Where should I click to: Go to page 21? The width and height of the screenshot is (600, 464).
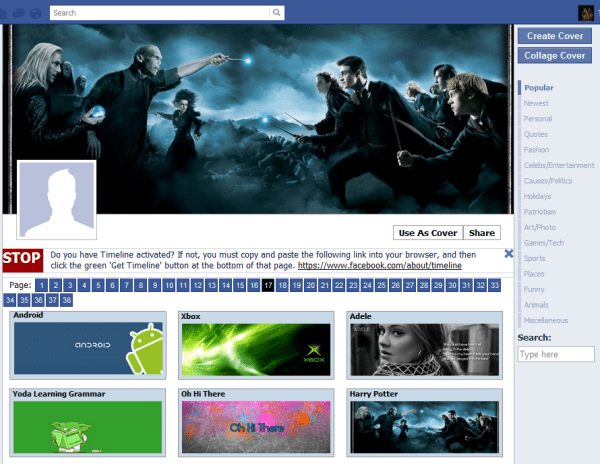click(x=325, y=285)
